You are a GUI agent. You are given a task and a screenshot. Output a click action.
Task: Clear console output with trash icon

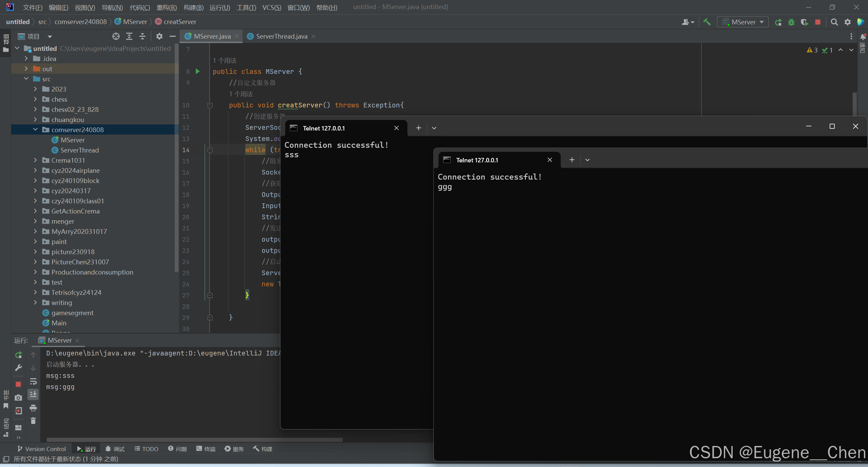[x=33, y=421]
